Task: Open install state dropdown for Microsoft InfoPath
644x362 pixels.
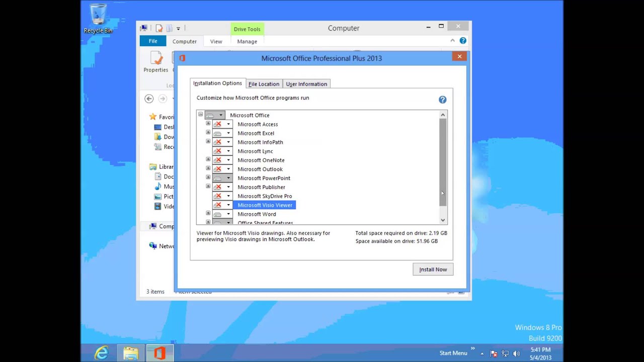Action: [x=222, y=142]
